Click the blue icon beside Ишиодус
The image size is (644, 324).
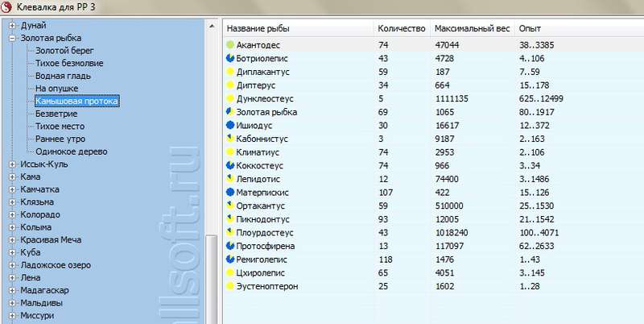pos(231,126)
